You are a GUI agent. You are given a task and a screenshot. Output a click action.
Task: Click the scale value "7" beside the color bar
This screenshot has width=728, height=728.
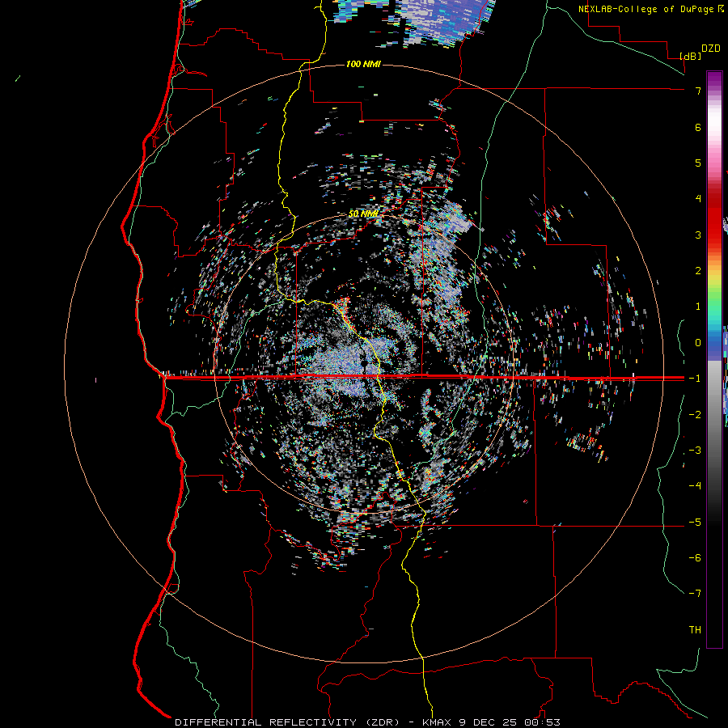698,91
